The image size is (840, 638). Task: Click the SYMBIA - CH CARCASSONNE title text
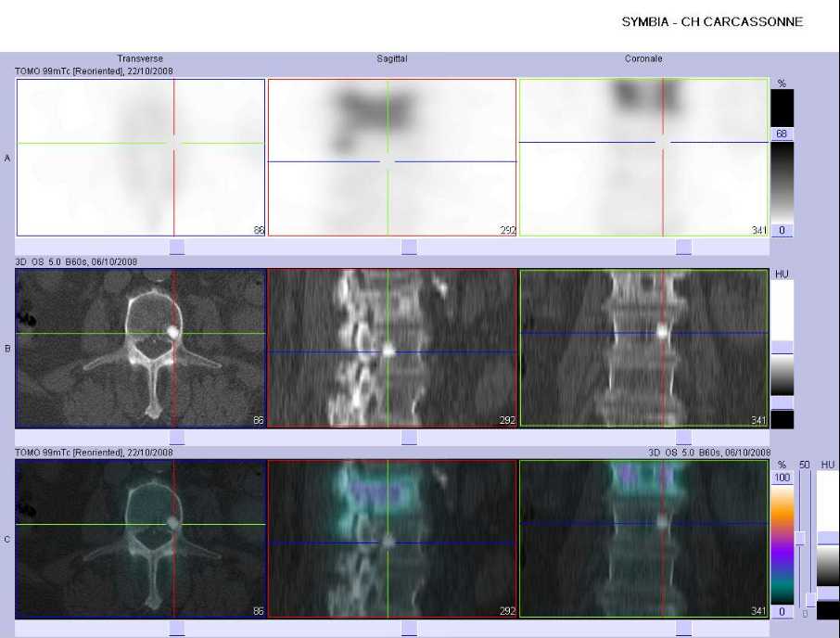click(x=712, y=22)
